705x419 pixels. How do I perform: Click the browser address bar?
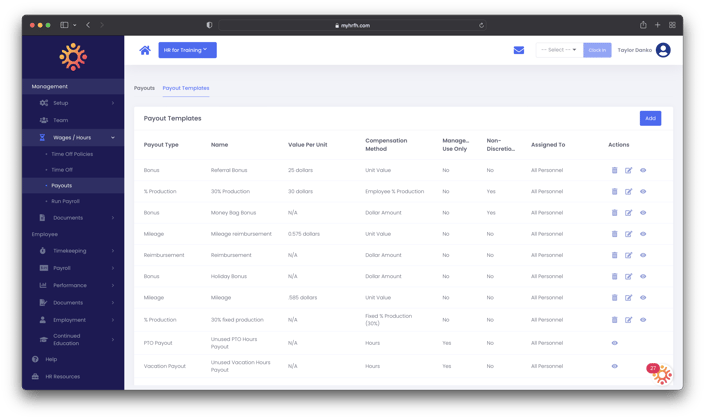[352, 25]
